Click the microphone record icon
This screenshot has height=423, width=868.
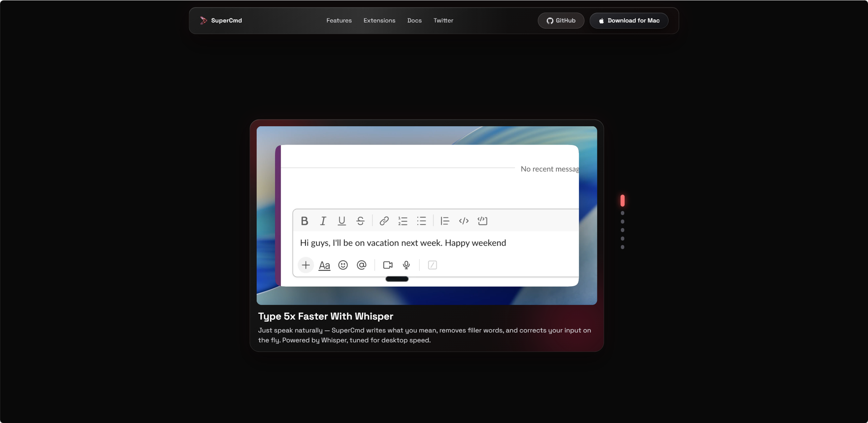(x=406, y=265)
